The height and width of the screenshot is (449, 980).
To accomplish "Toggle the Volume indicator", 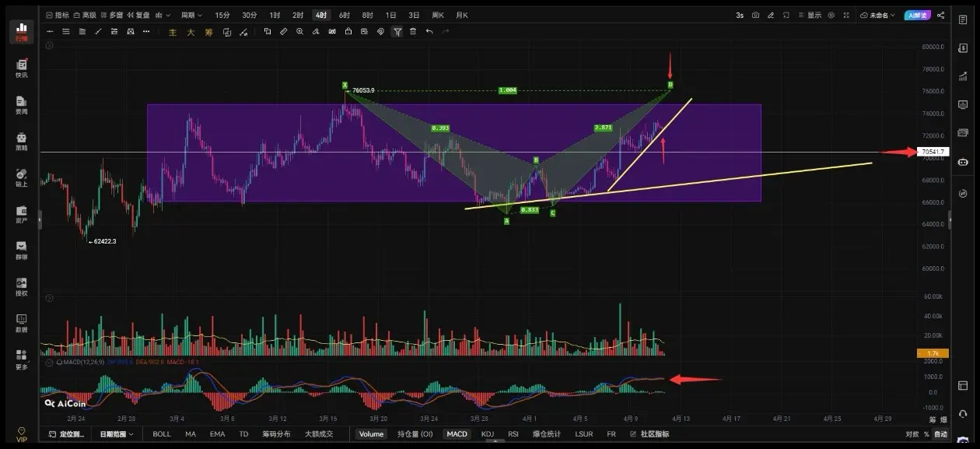I will click(x=371, y=433).
